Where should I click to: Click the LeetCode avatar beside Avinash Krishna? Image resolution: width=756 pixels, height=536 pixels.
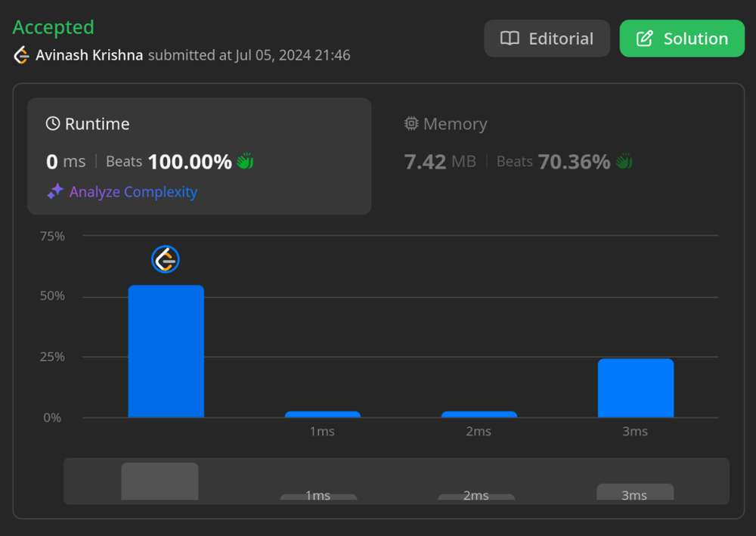(21, 55)
